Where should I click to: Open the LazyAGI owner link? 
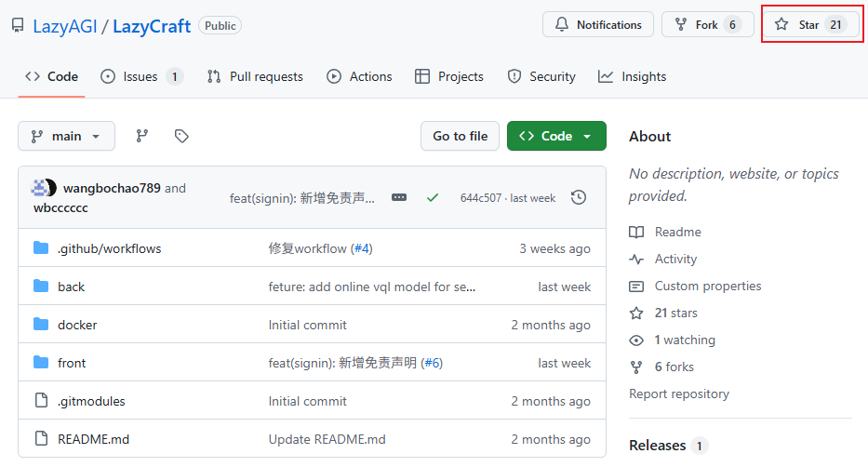coord(65,26)
